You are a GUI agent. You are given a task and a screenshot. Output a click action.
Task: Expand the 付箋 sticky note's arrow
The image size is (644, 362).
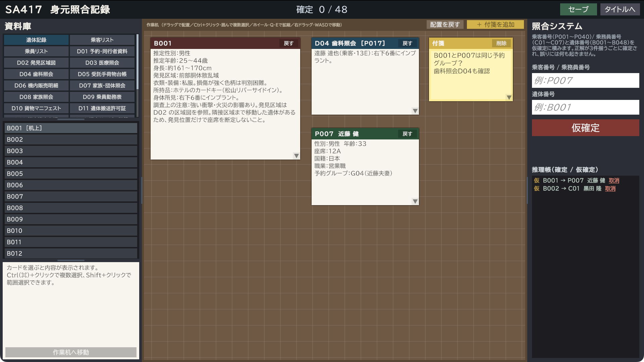pyautogui.click(x=509, y=98)
